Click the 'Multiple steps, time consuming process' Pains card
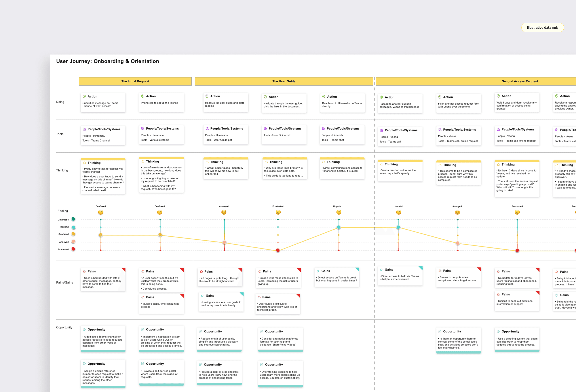576x392 pixels. (161, 303)
